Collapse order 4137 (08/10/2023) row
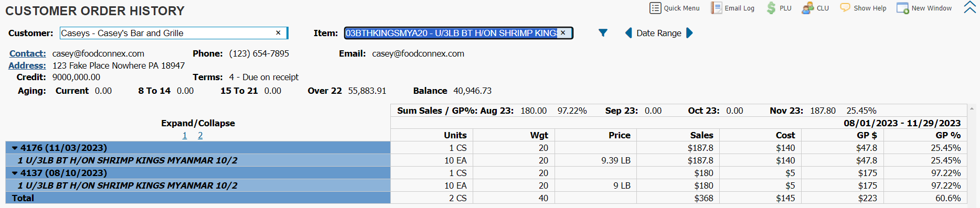 point(15,173)
